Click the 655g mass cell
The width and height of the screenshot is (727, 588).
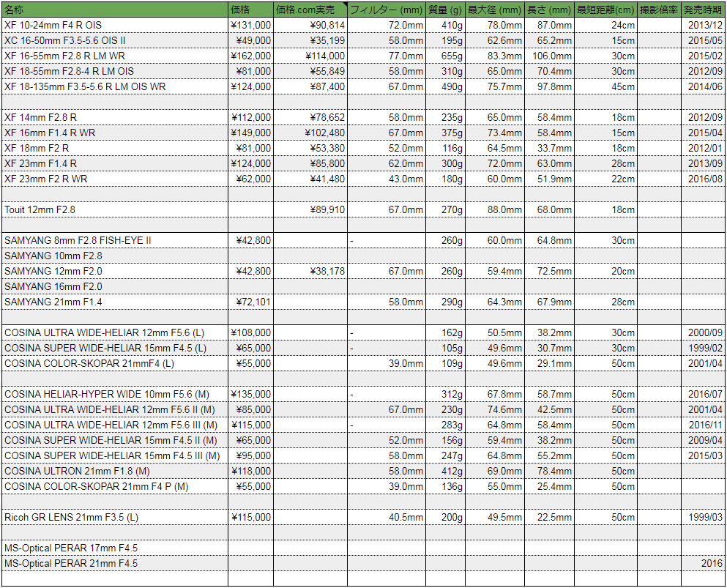click(445, 56)
